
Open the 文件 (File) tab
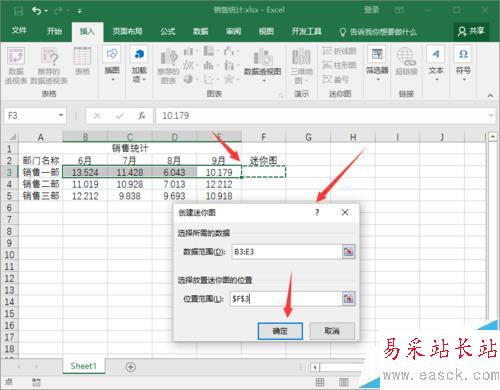19,31
